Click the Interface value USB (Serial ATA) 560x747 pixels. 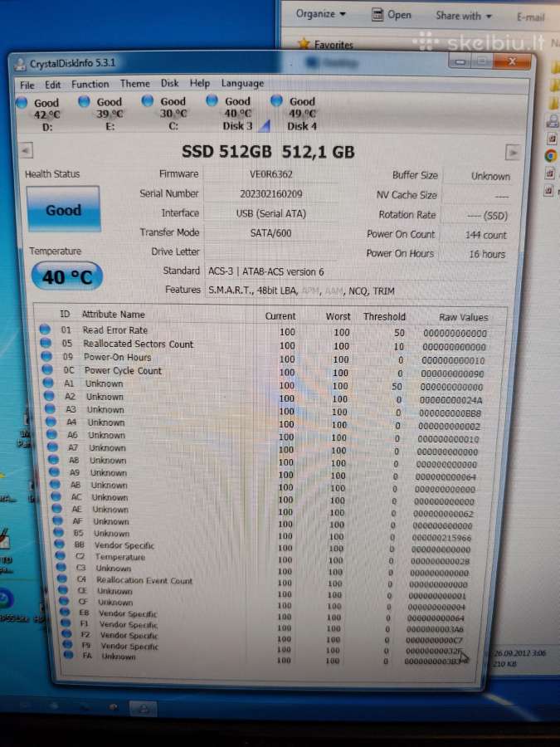(x=270, y=213)
